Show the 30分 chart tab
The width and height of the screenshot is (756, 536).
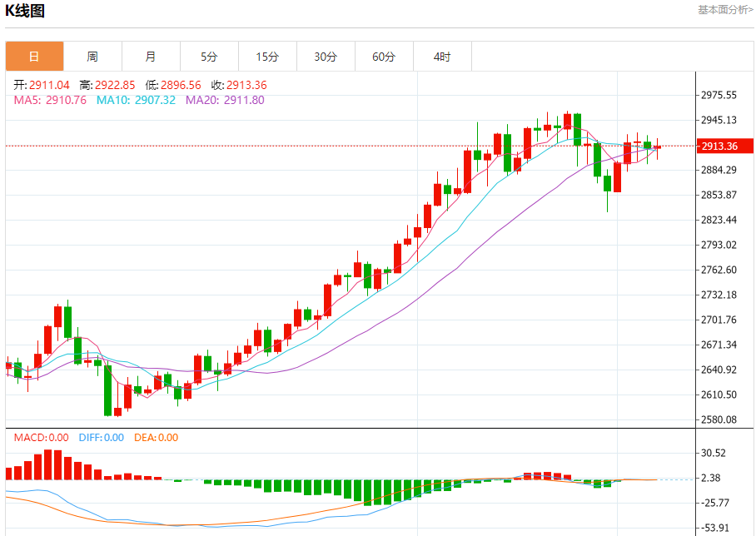tap(326, 57)
